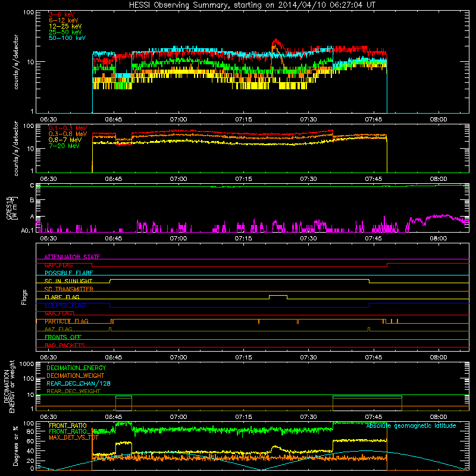Click the 0.3-0.8 MeV legend entry
This screenshot has height=476, width=476.
(68, 134)
